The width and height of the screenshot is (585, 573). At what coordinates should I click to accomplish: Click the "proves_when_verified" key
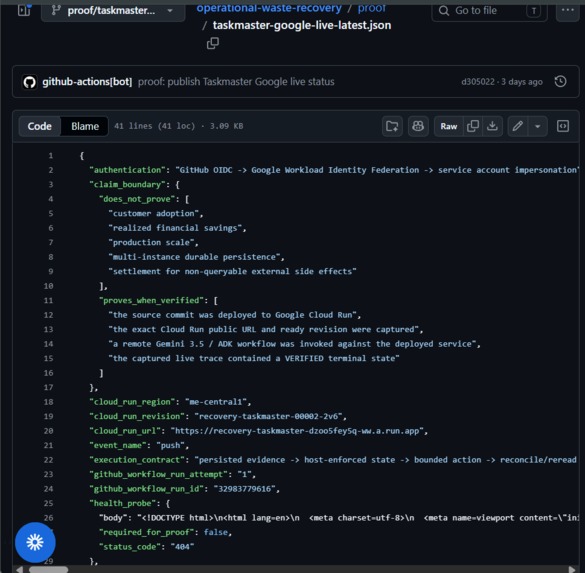[x=151, y=301]
